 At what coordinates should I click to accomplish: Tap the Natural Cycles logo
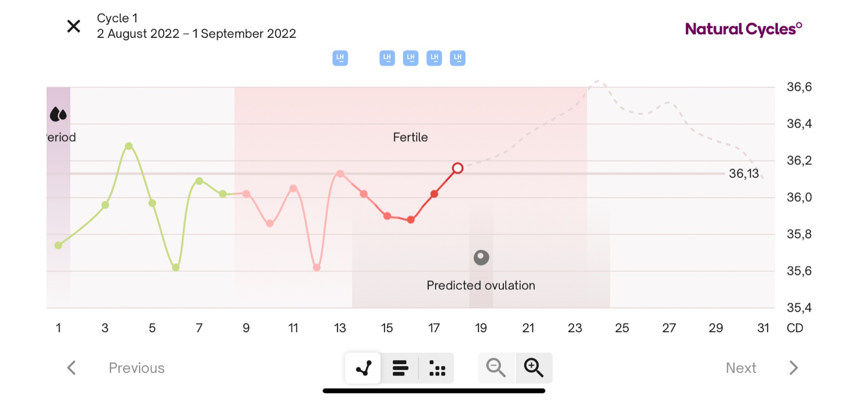coord(743,29)
